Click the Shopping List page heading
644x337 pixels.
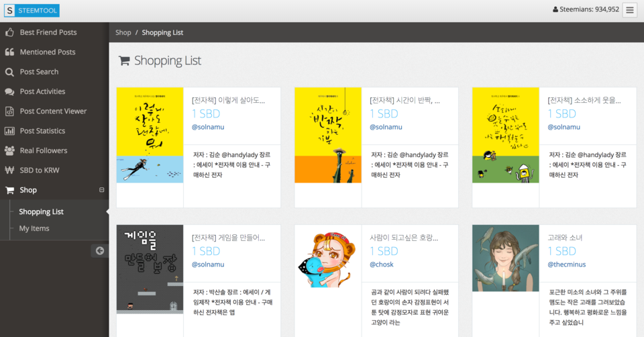[168, 61]
